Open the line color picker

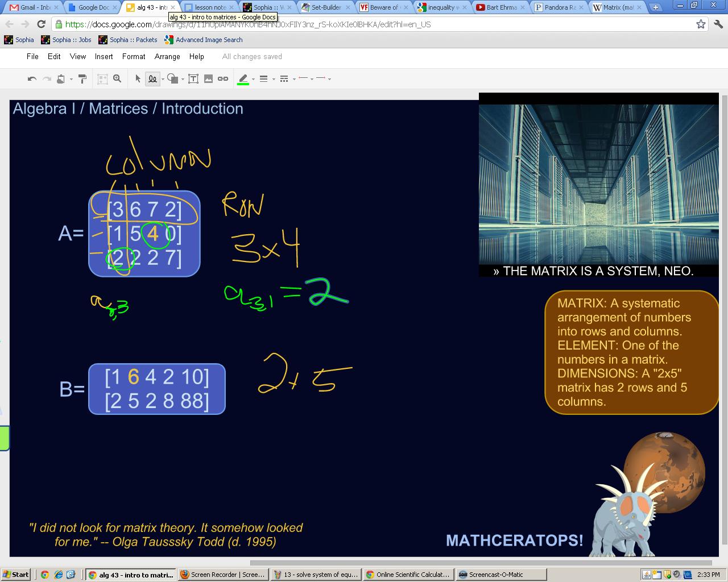coord(243,78)
